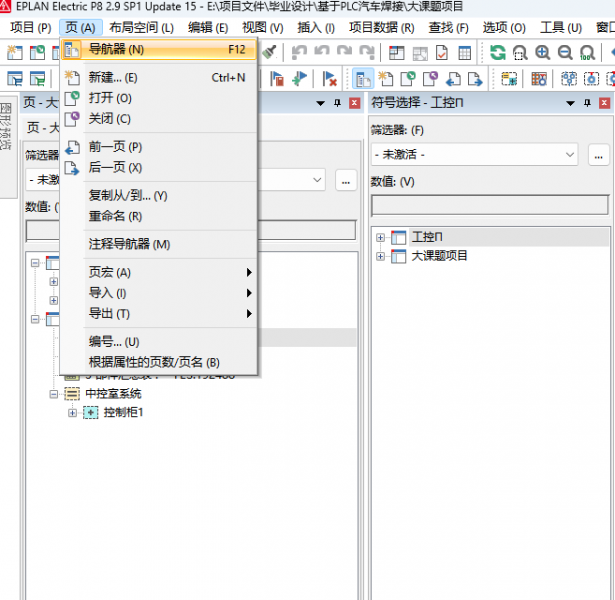Click the blue flag with red book icon

[277, 79]
